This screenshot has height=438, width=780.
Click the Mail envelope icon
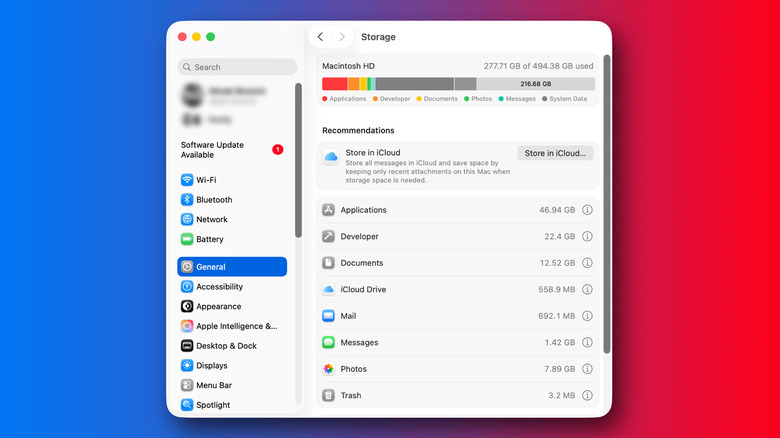click(x=328, y=316)
